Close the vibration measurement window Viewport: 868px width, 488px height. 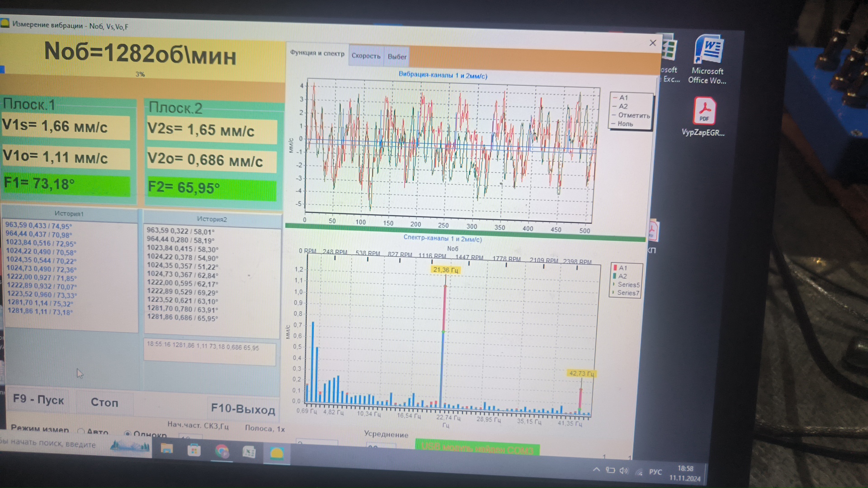[x=652, y=43]
